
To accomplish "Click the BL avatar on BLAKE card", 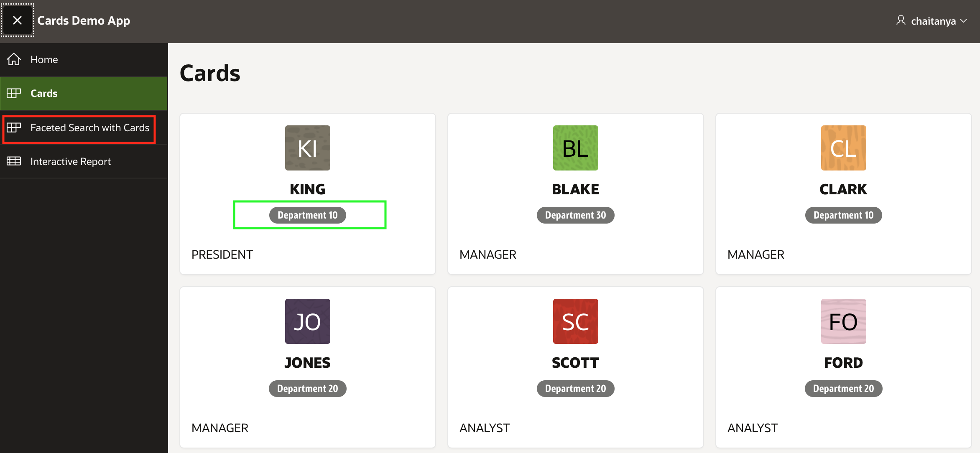I will 575,148.
